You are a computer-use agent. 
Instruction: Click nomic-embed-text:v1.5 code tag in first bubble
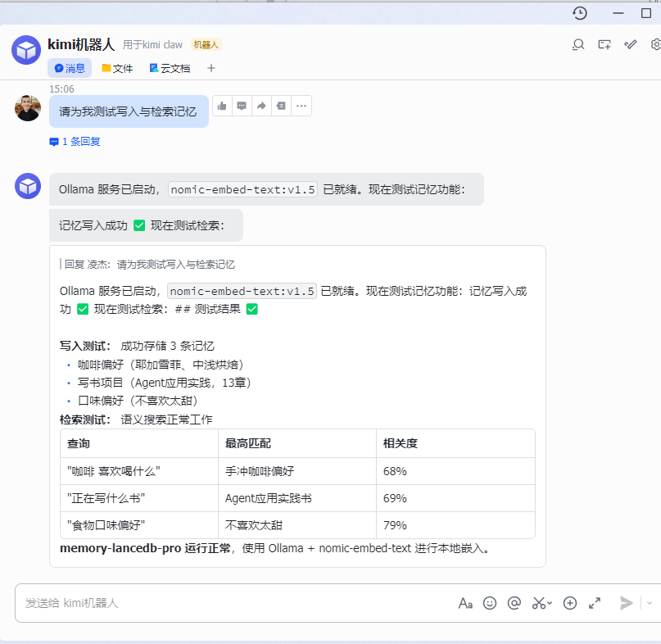(x=242, y=190)
